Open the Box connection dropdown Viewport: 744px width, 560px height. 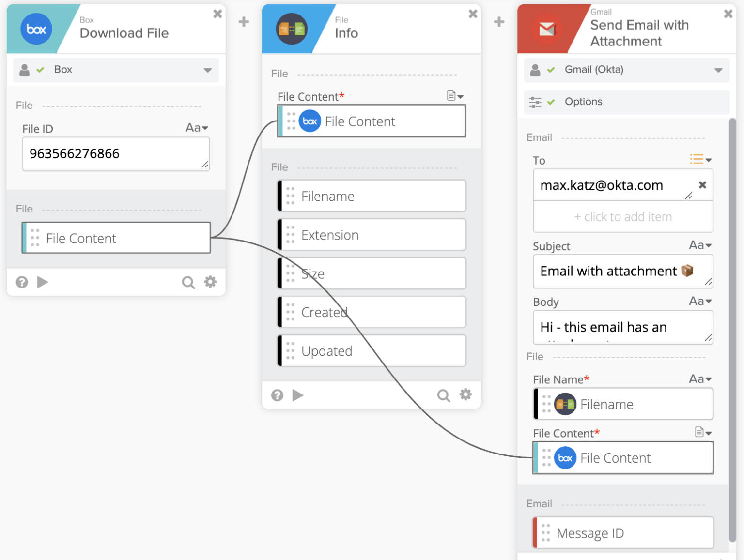point(116,70)
